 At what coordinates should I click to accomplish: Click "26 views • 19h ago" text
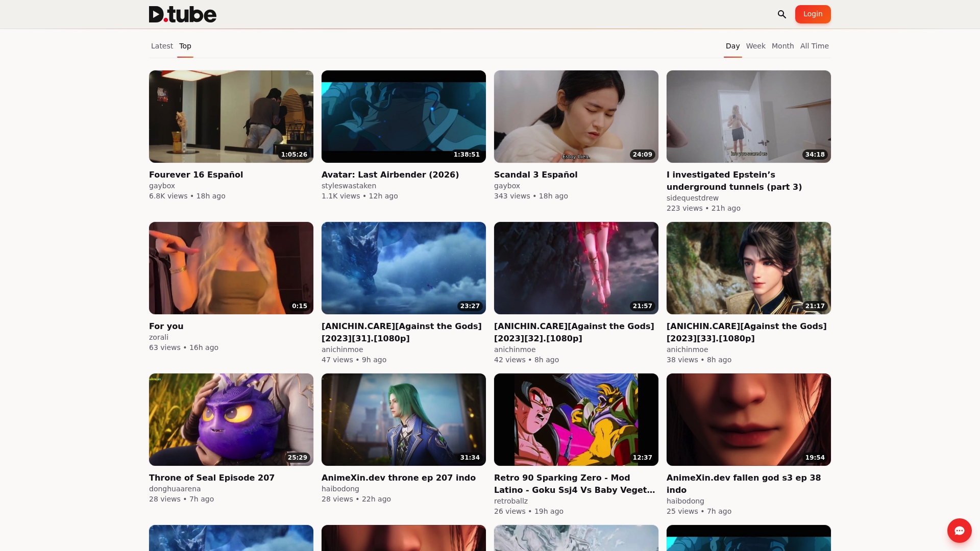click(529, 512)
